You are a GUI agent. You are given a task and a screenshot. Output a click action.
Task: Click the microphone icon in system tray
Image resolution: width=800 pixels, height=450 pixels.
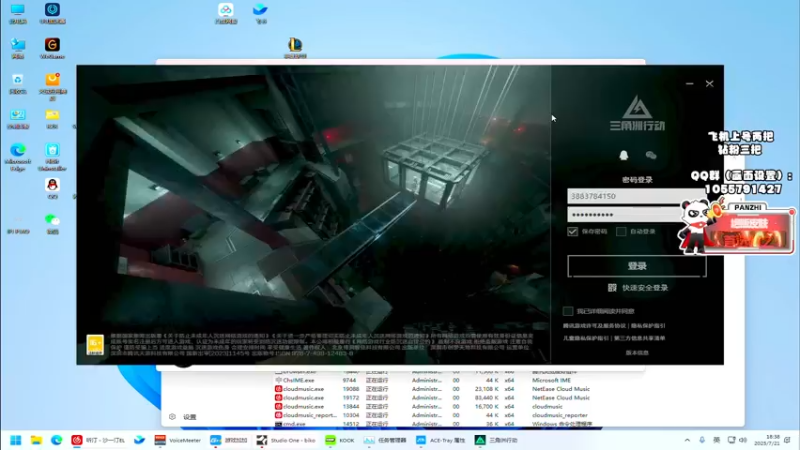[x=702, y=440]
